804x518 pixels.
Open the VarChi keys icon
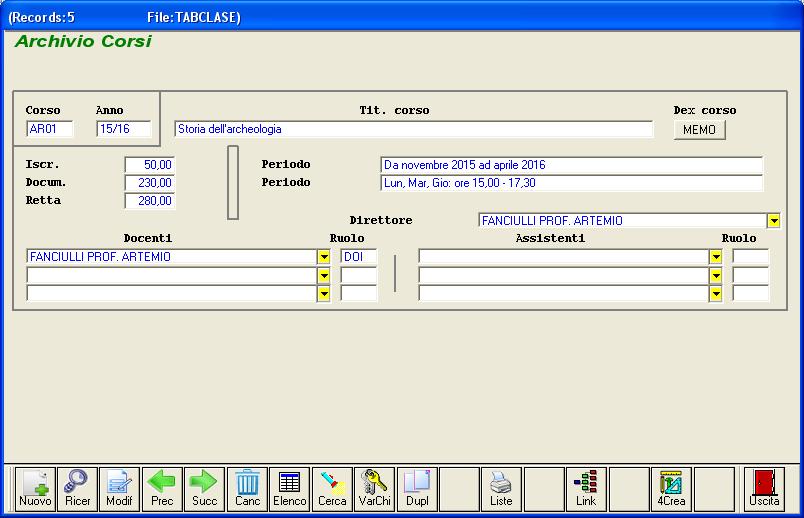tap(374, 489)
